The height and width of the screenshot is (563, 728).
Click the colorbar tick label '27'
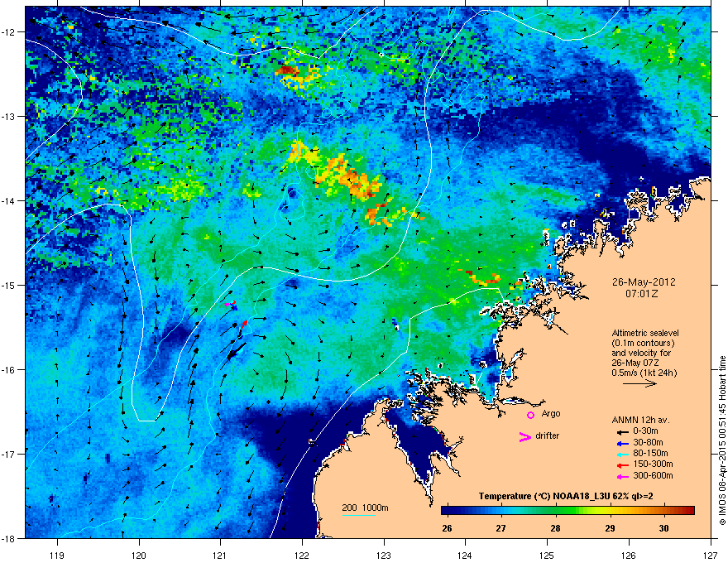coord(500,528)
